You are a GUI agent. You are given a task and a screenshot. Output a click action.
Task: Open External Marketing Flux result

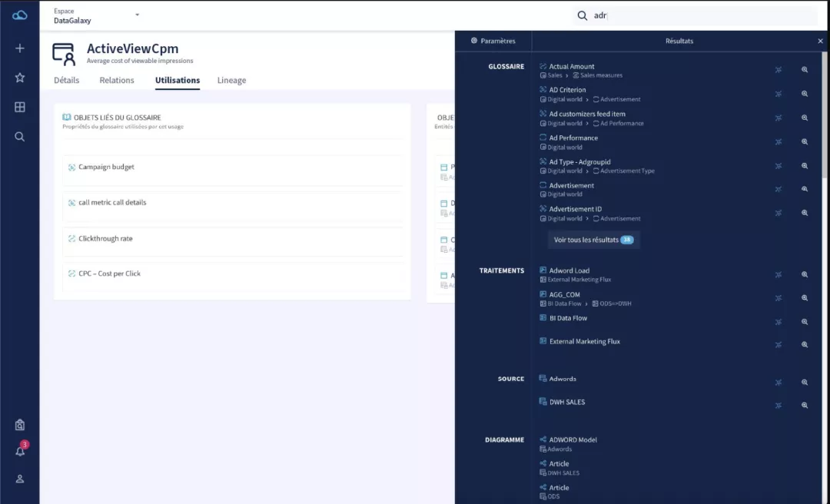[x=584, y=341]
